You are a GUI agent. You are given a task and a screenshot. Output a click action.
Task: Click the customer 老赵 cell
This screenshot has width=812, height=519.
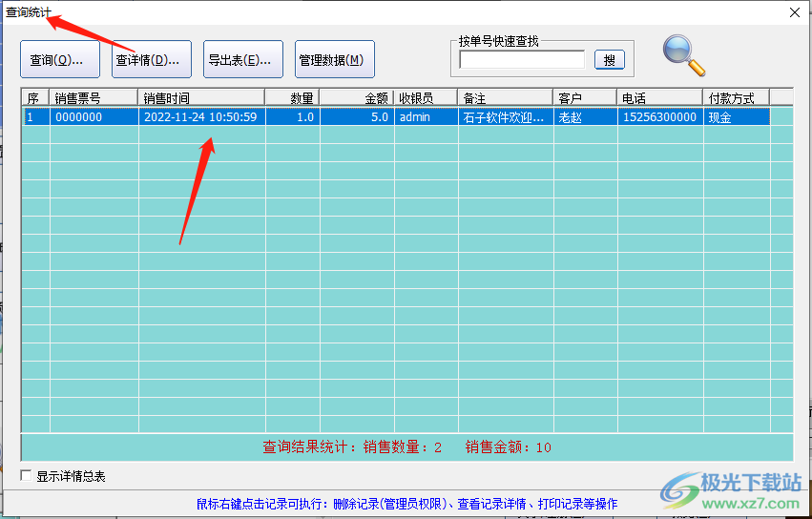[586, 117]
